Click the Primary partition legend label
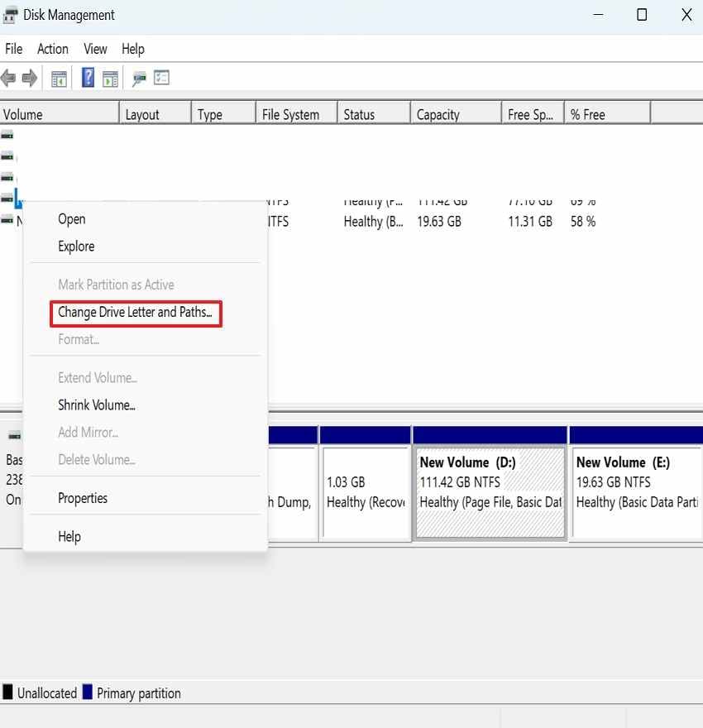703x728 pixels. coord(139,693)
